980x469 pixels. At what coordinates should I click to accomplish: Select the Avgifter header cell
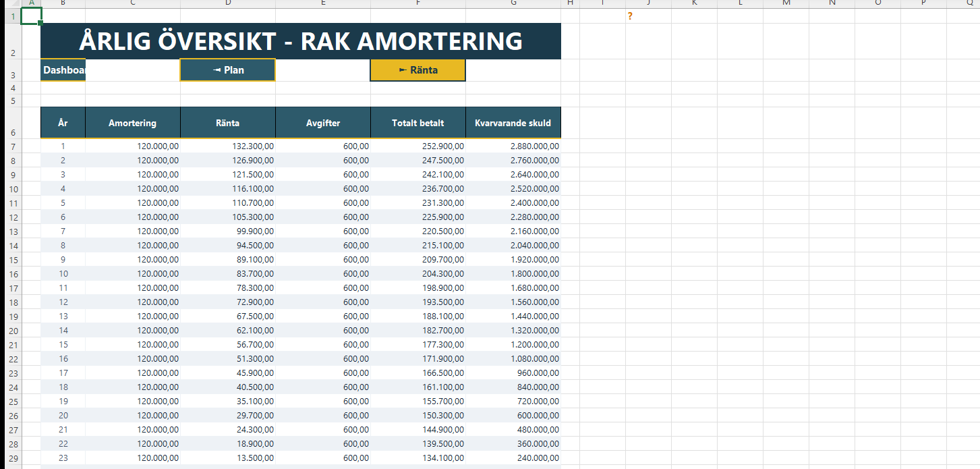323,123
